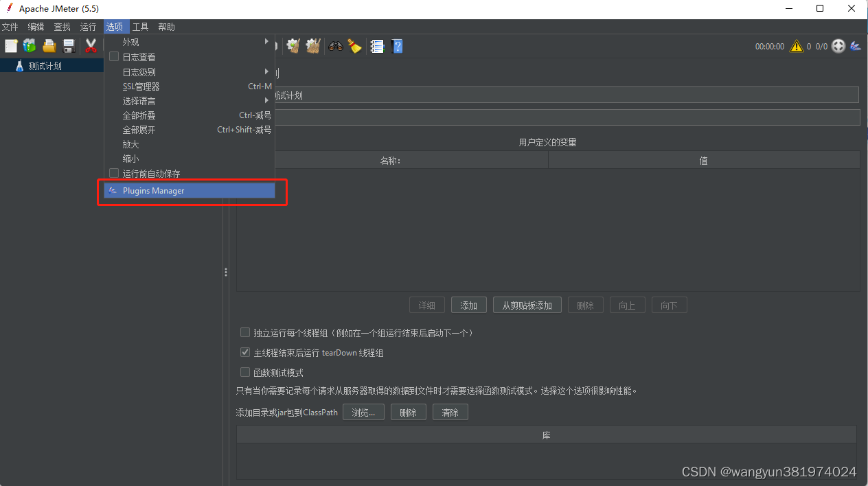Click the gray round remote engine status icon
Viewport: 868px width, 486px height.
(838, 46)
